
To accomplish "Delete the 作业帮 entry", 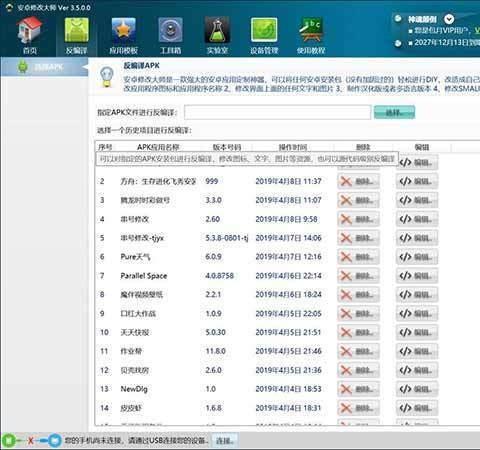I will pos(358,351).
